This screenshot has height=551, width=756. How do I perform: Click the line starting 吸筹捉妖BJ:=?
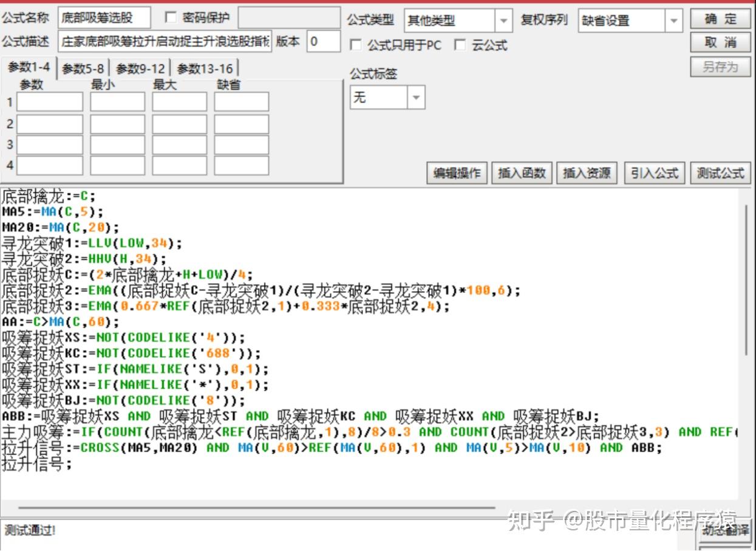(123, 401)
